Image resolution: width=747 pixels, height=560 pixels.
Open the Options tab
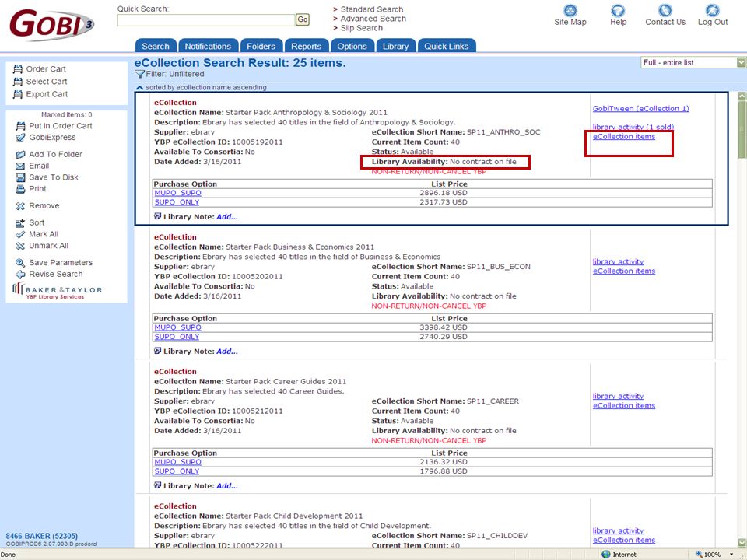pos(352,46)
